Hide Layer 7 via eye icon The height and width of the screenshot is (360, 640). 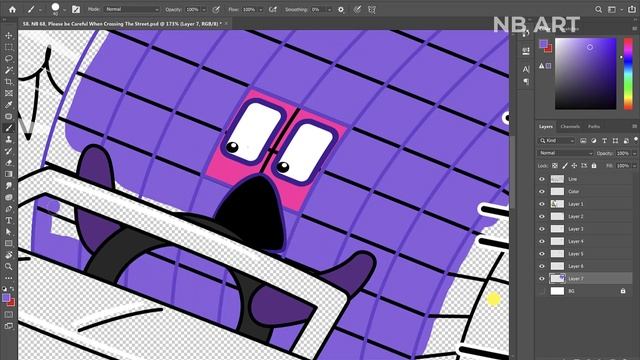click(542, 278)
